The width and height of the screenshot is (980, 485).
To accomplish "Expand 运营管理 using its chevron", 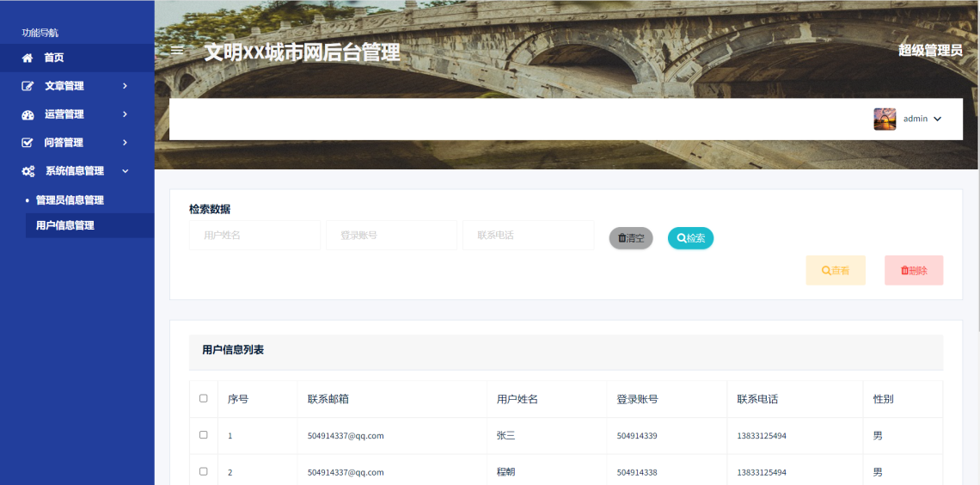I will 125,114.
